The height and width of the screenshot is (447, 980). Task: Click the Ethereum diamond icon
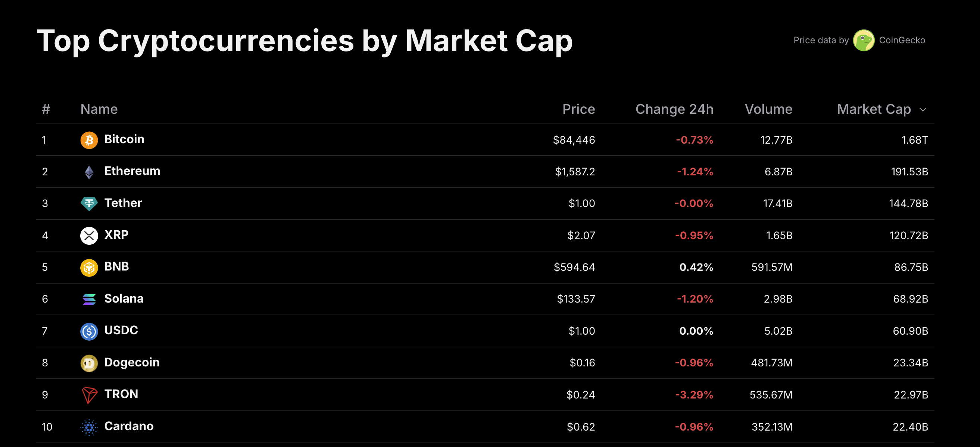pos(89,172)
